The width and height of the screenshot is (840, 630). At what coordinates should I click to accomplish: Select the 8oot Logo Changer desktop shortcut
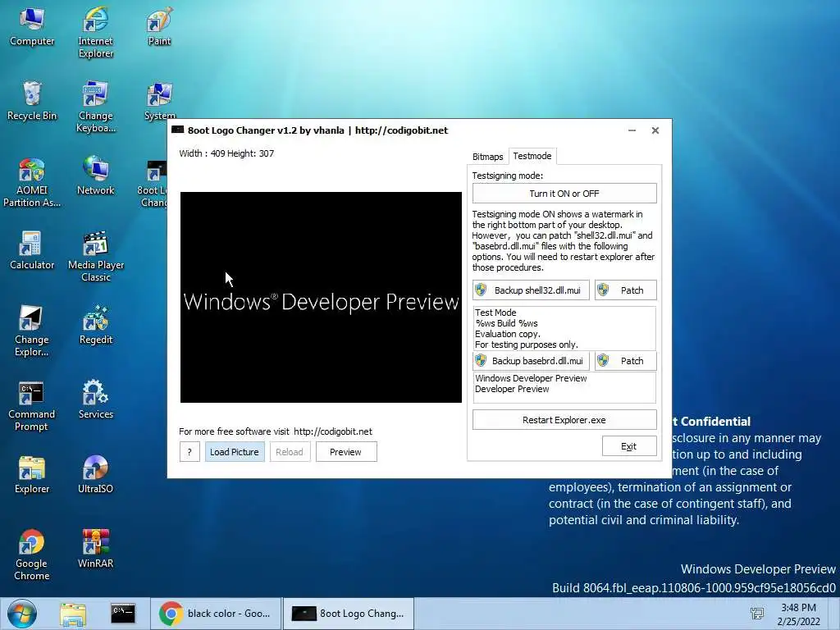tap(154, 183)
